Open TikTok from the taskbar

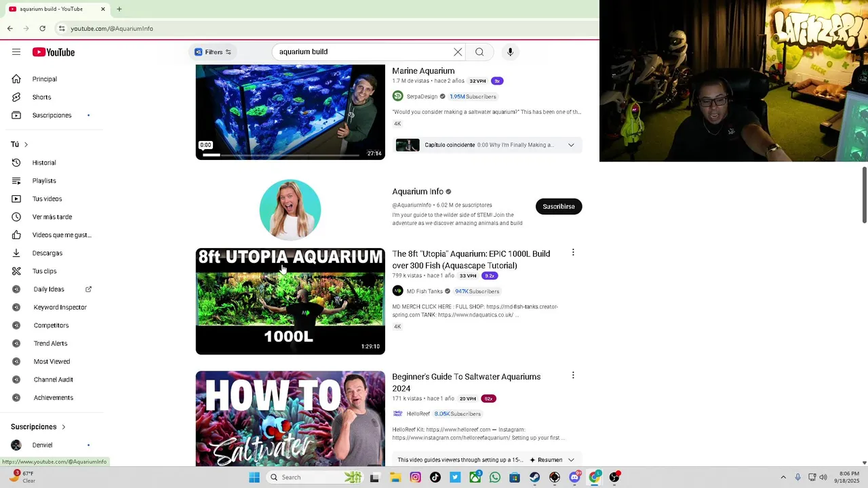435,477
